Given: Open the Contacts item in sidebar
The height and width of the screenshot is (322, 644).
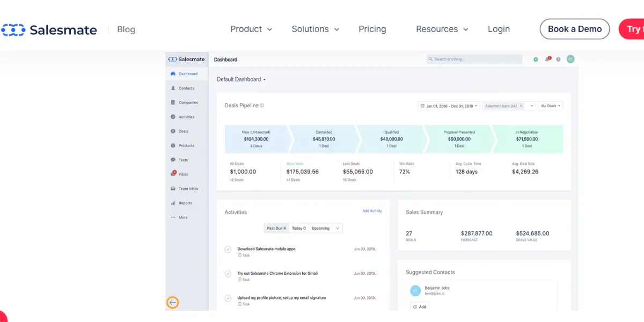Looking at the screenshot, I should point(187,88).
